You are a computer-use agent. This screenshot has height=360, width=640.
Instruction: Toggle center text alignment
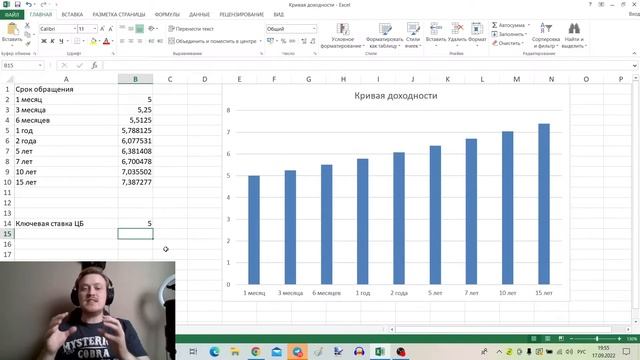coord(131,41)
